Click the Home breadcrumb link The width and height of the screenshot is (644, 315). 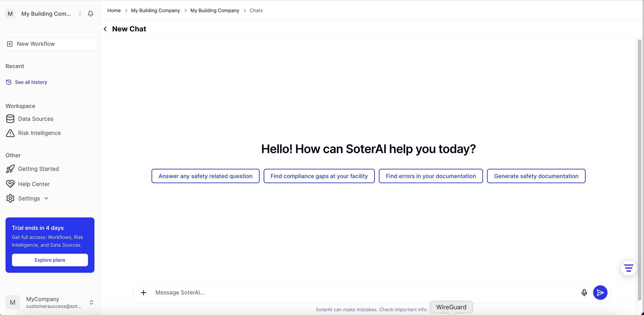pyautogui.click(x=114, y=10)
